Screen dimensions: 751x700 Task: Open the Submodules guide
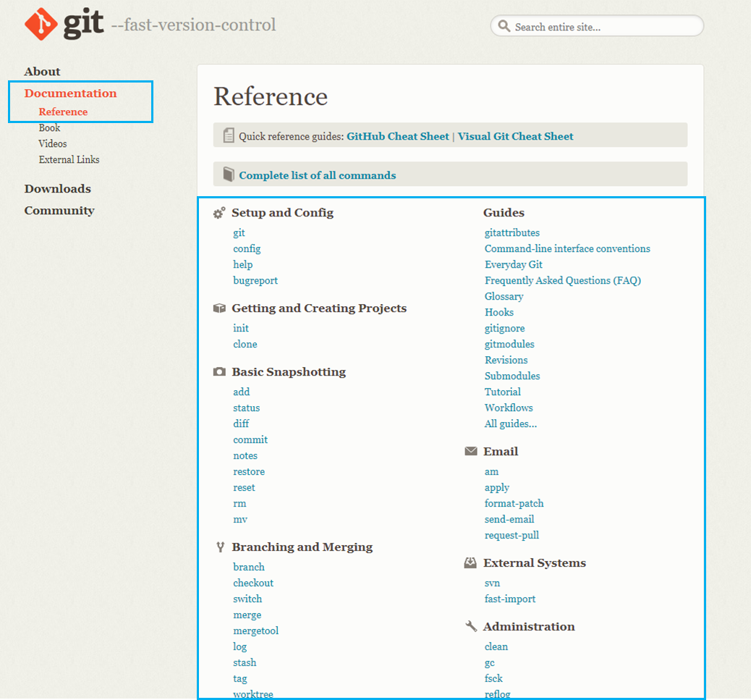coord(512,376)
